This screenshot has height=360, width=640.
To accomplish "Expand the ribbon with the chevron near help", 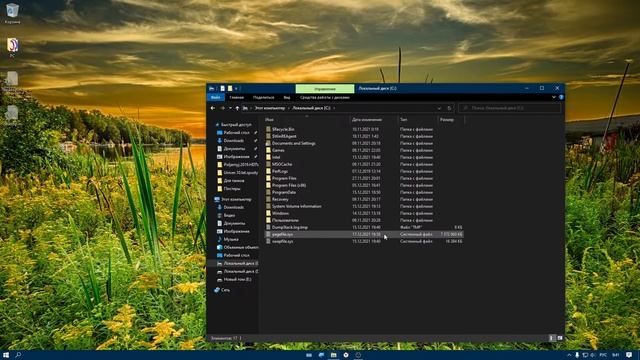I will point(553,98).
